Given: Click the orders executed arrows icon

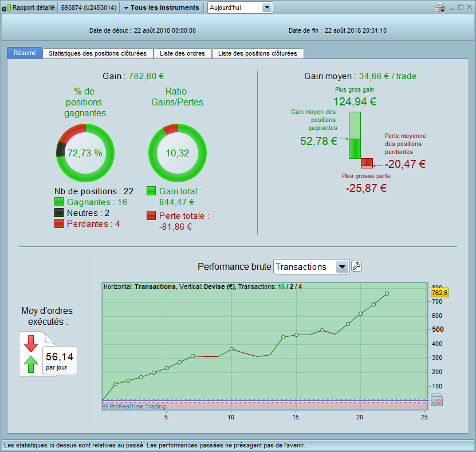Looking at the screenshot, I should coord(31,353).
